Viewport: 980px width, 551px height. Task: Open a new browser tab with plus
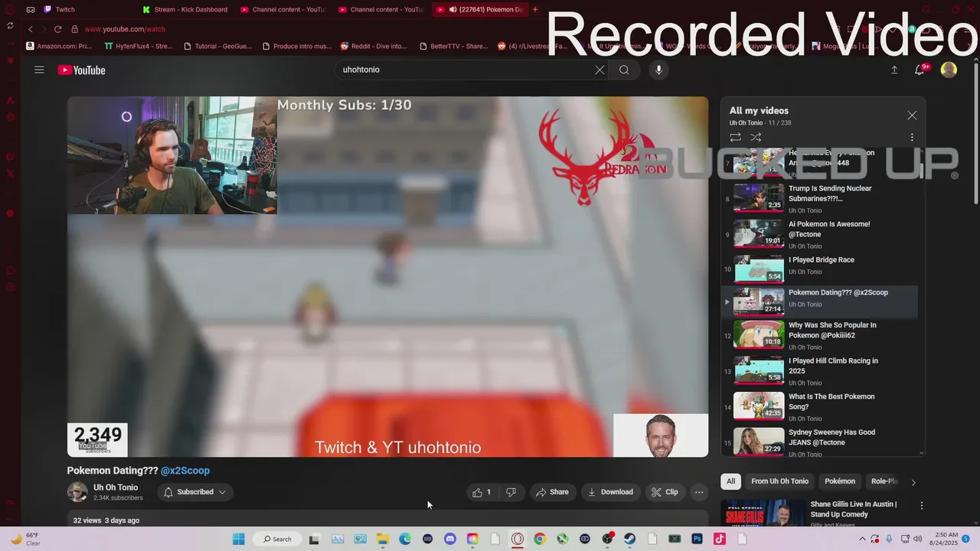tap(534, 9)
